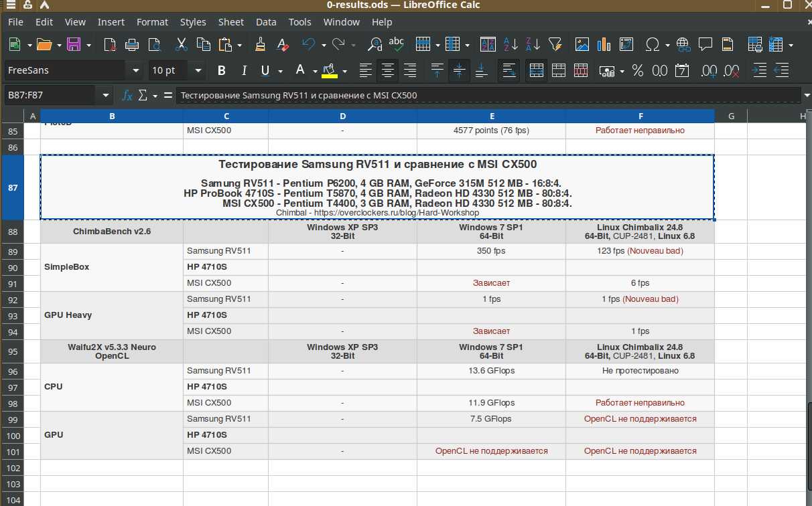The width and height of the screenshot is (812, 506).
Task: Export directly as PDF
Action: pyautogui.click(x=110, y=45)
